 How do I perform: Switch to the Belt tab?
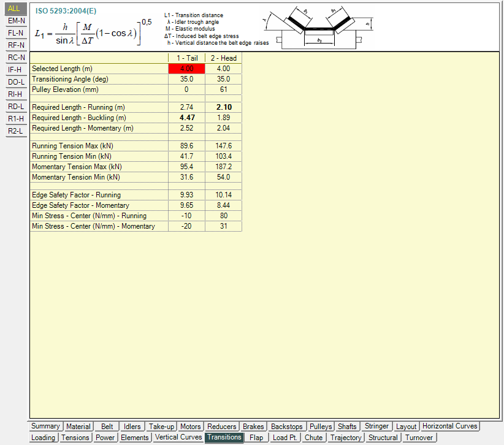[107, 427]
